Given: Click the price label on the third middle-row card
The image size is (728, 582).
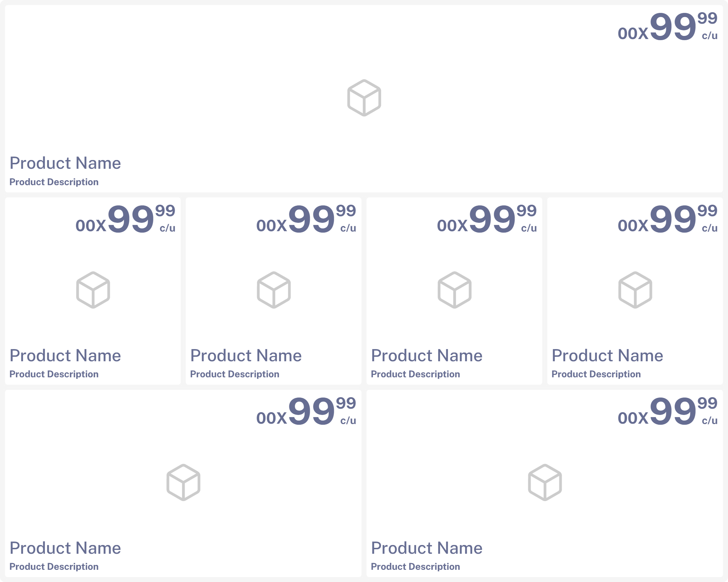Looking at the screenshot, I should (487, 219).
